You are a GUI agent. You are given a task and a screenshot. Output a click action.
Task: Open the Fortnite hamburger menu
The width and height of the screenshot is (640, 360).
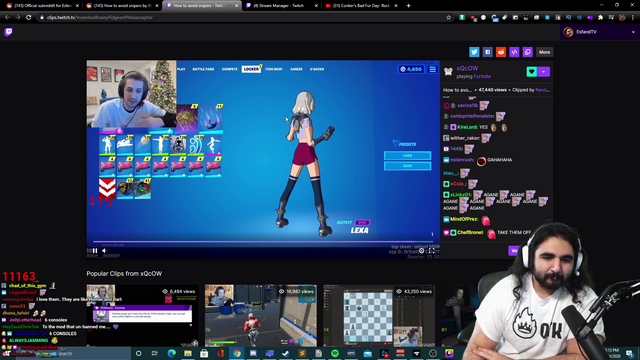coord(433,69)
